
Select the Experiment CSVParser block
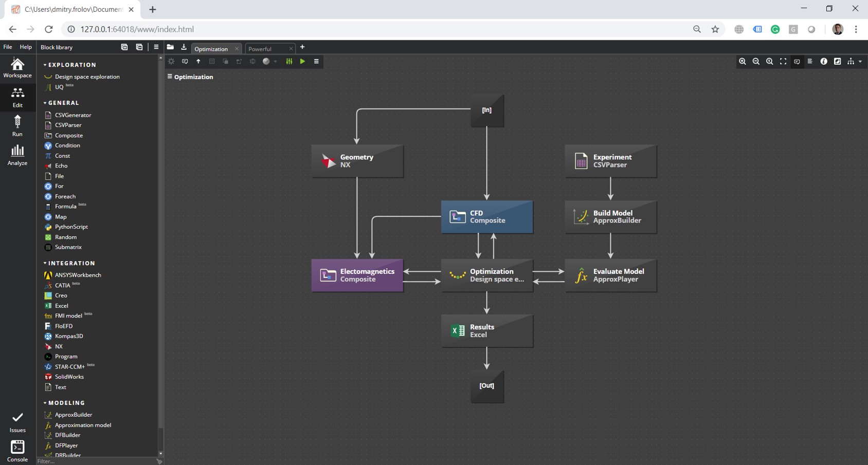coord(611,161)
